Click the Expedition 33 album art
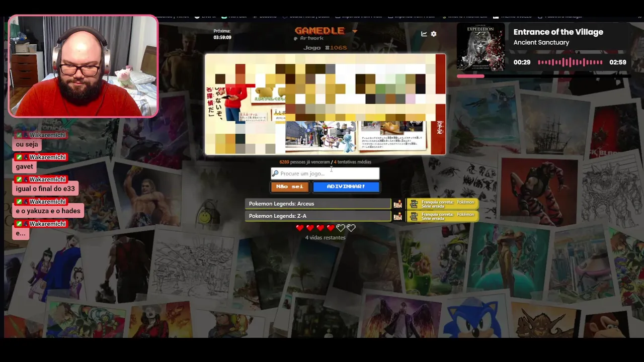The width and height of the screenshot is (644, 362). (480, 48)
